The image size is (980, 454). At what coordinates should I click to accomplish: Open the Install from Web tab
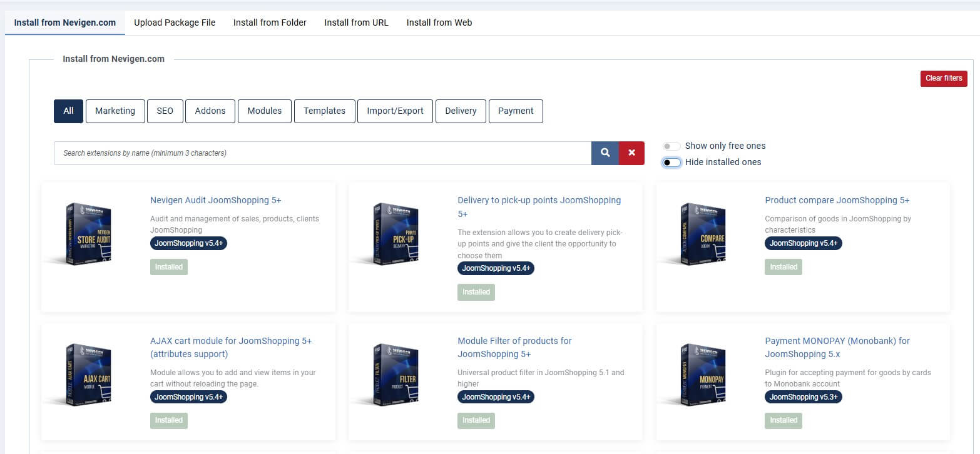coord(439,22)
